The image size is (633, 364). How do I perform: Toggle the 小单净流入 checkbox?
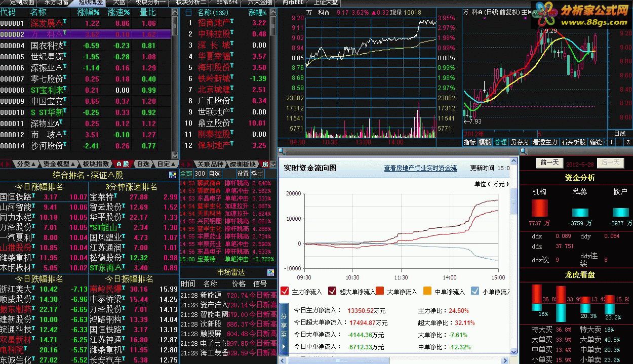(x=475, y=291)
